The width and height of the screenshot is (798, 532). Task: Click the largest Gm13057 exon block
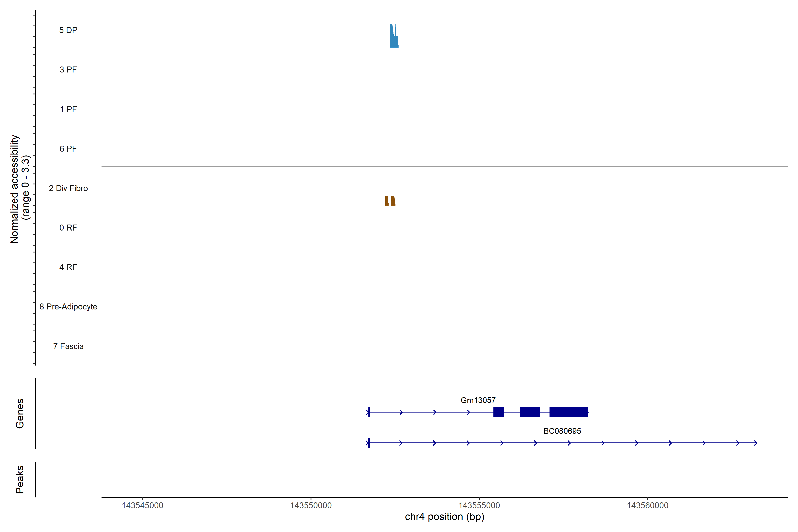point(569,412)
